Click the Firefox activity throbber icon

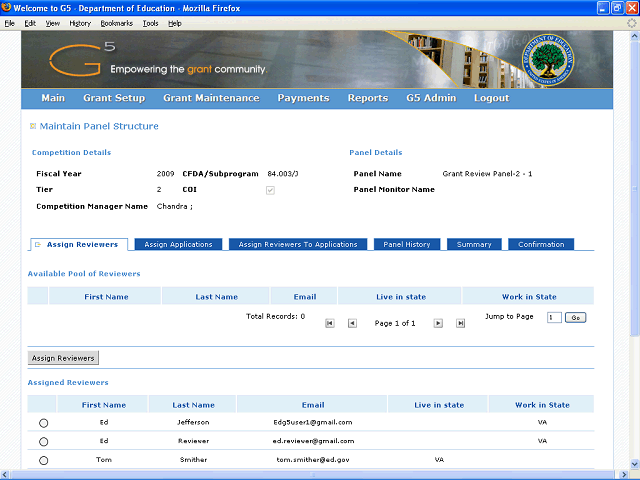tap(630, 22)
